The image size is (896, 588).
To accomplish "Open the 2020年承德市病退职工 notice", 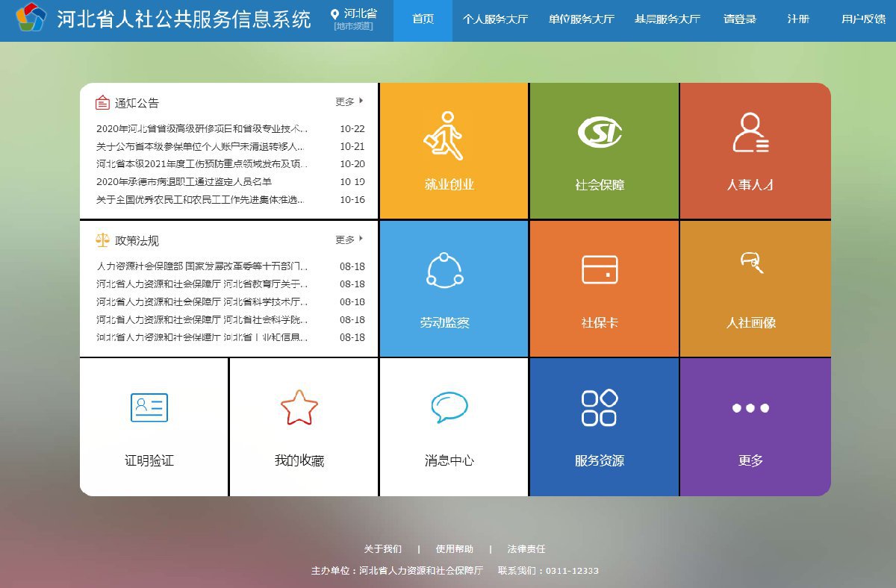I will click(184, 181).
